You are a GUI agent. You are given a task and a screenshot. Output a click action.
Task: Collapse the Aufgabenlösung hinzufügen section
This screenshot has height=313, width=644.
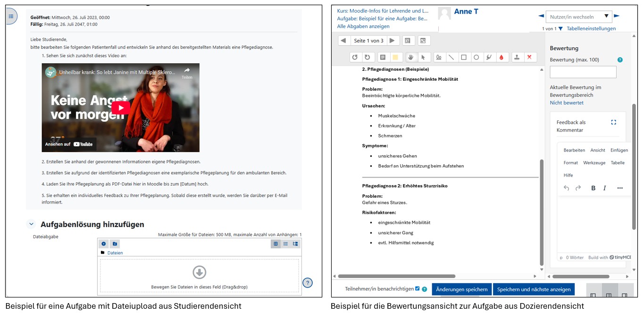click(31, 224)
